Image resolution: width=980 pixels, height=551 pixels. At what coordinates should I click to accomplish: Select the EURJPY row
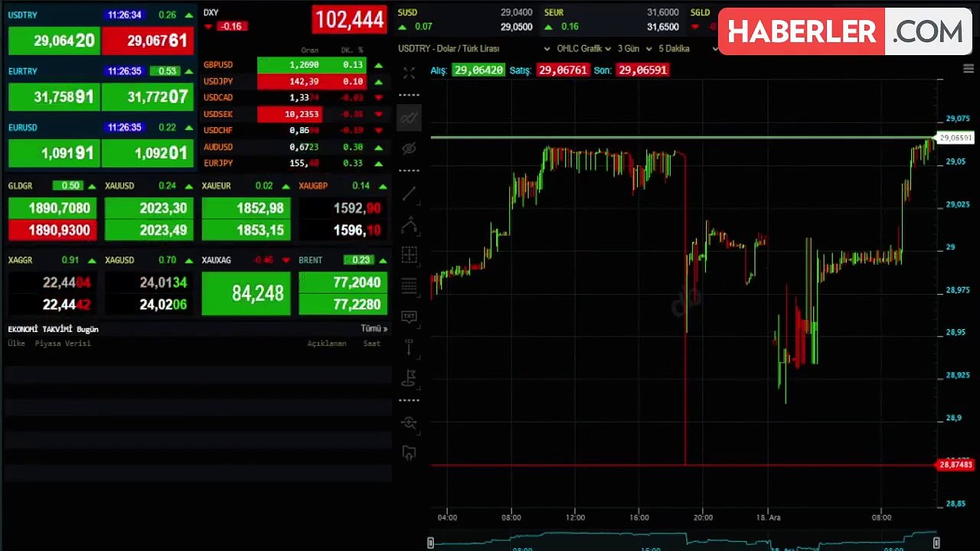coord(294,163)
